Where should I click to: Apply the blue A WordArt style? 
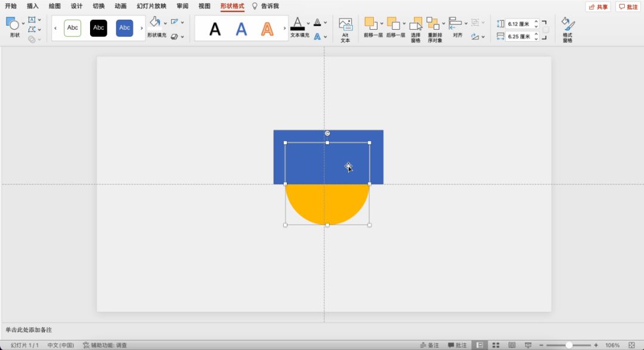241,29
